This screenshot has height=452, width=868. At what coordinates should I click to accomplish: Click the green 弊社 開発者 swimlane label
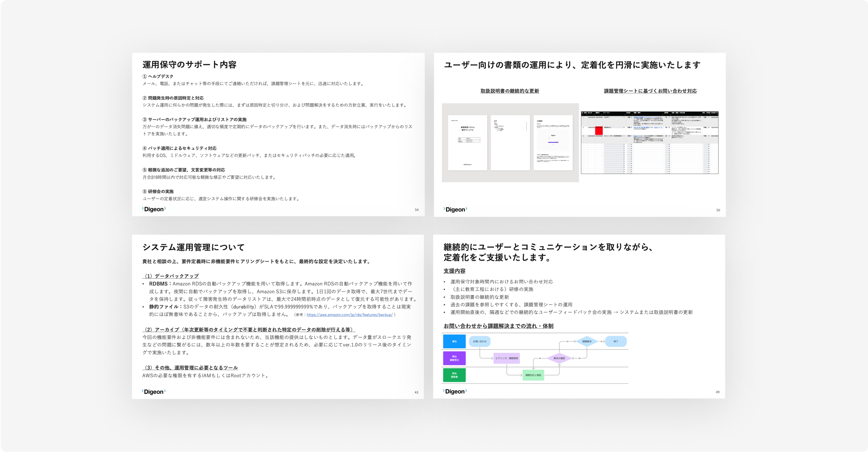(x=454, y=375)
